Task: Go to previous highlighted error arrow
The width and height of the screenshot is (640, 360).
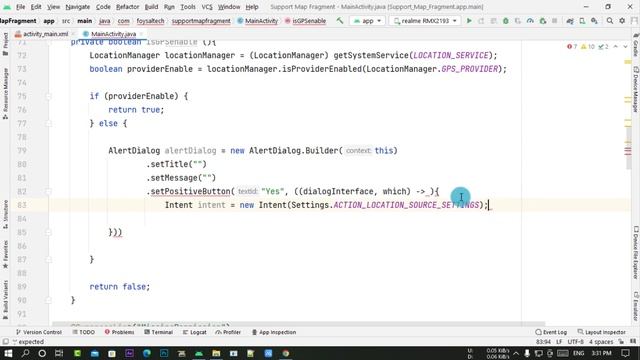Action: click(616, 47)
